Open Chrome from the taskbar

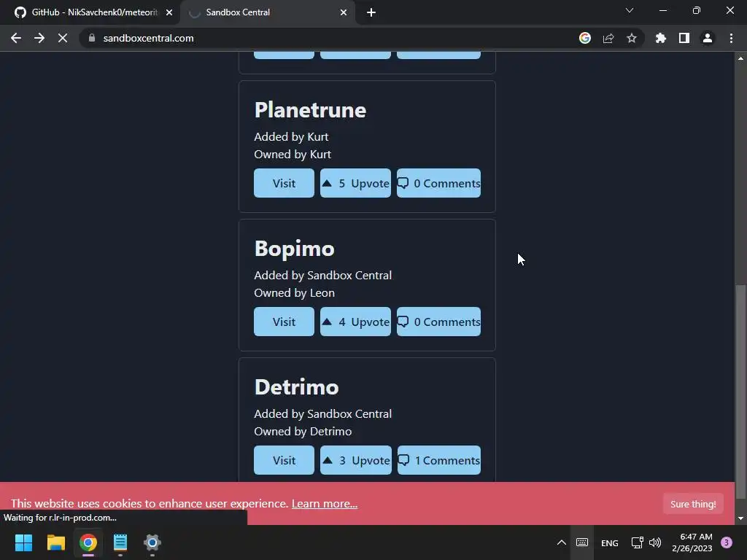[x=88, y=542]
